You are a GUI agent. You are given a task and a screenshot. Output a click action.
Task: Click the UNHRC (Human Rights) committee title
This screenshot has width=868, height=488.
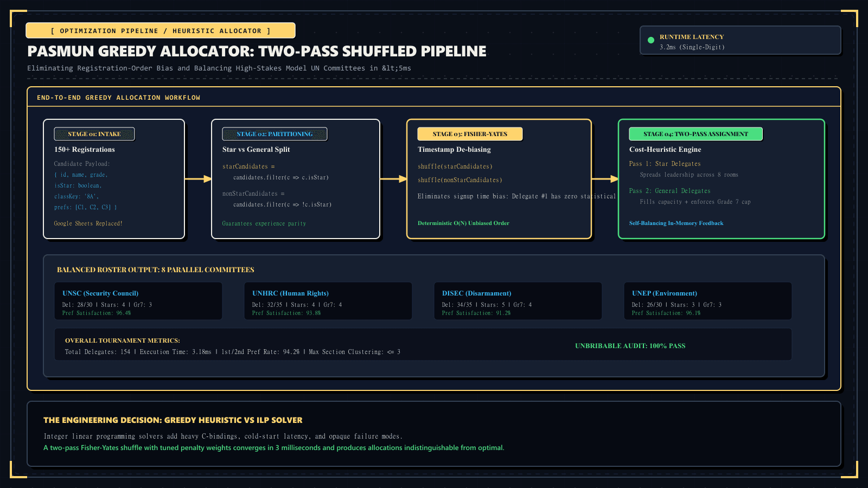pos(290,293)
